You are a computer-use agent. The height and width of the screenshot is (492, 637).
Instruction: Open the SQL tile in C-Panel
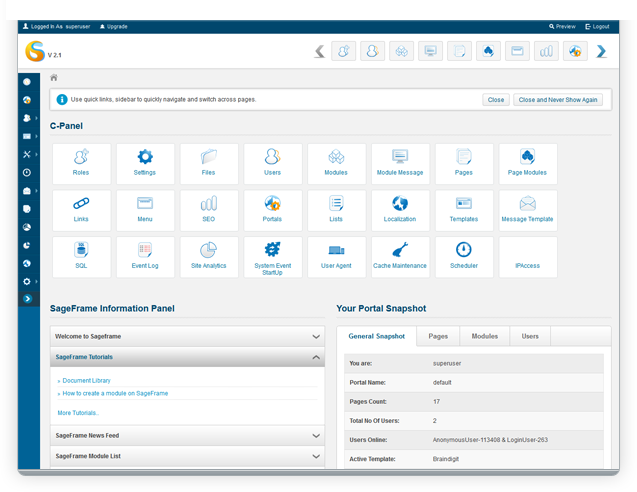click(81, 257)
